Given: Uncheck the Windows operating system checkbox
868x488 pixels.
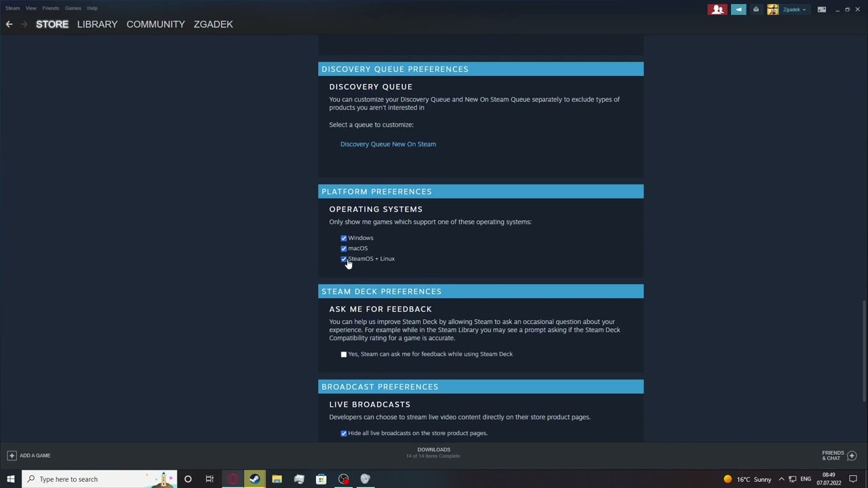Looking at the screenshot, I should [344, 238].
